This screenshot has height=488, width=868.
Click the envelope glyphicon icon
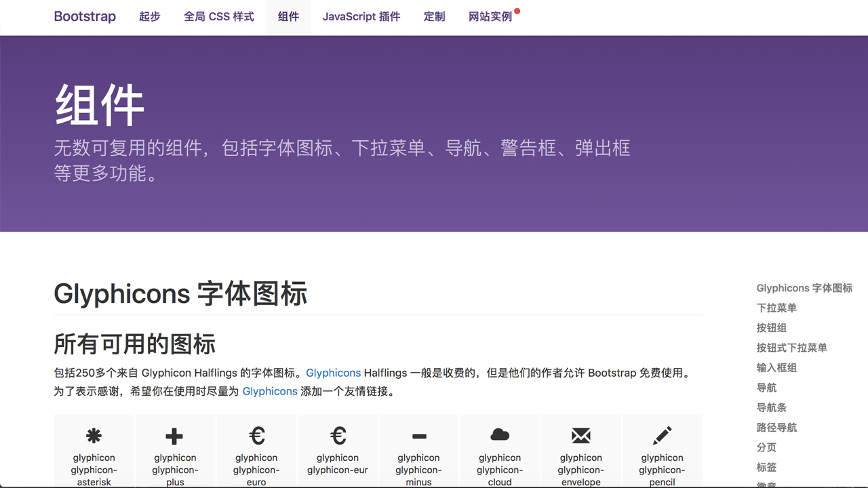(581, 436)
